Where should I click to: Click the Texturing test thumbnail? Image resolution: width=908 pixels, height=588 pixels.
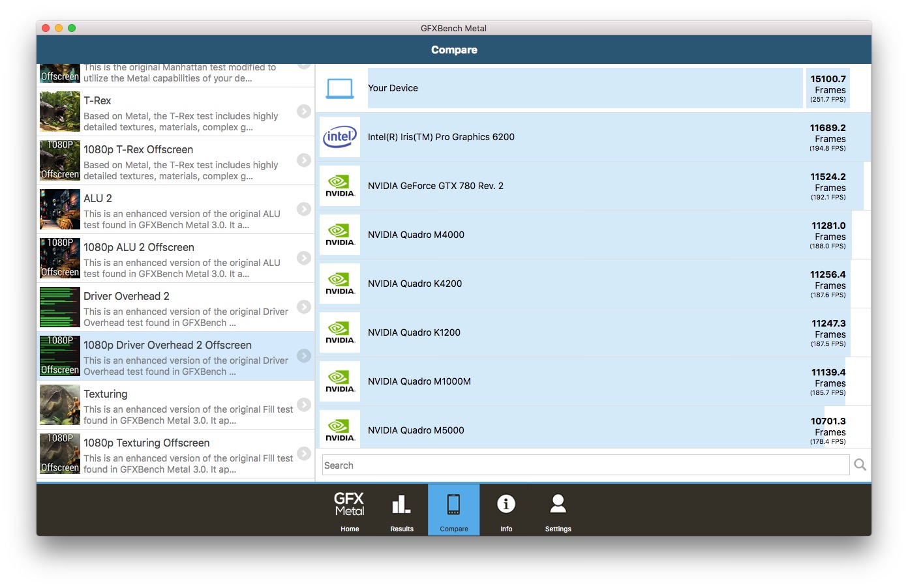point(60,405)
